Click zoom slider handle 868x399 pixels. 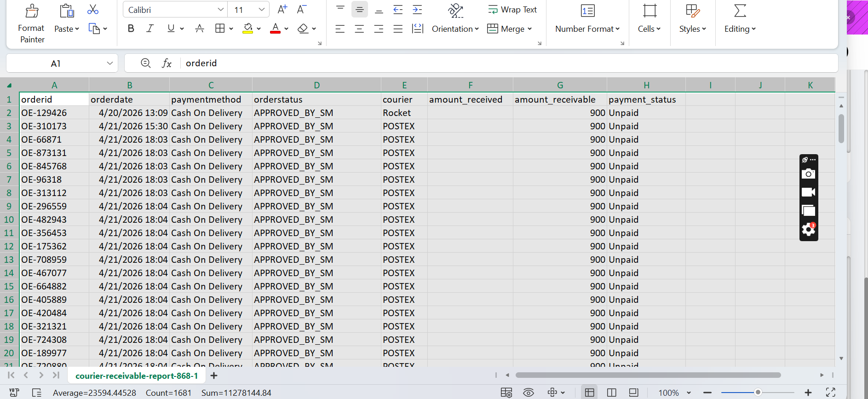tap(758, 393)
